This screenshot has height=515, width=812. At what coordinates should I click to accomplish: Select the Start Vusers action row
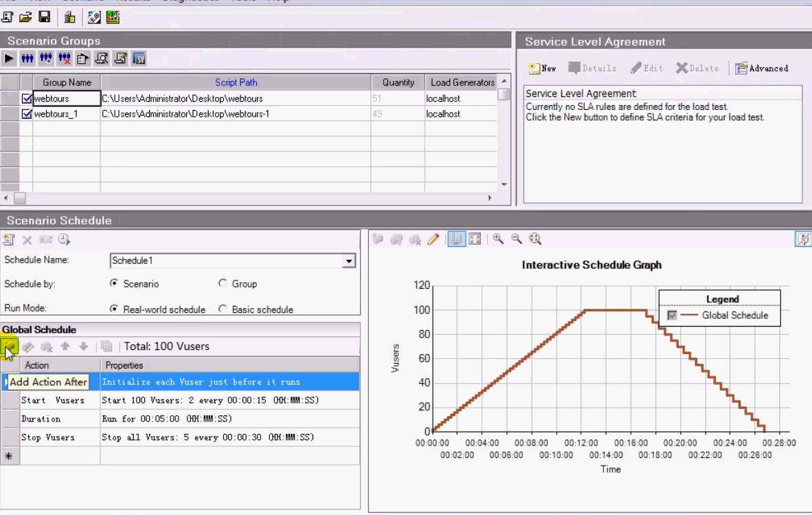(180, 400)
